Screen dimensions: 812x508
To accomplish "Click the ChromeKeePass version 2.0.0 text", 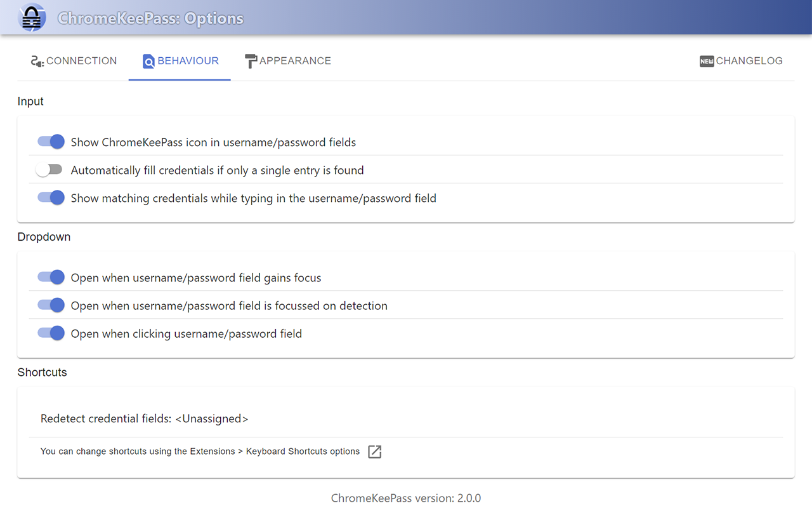I will [406, 498].
